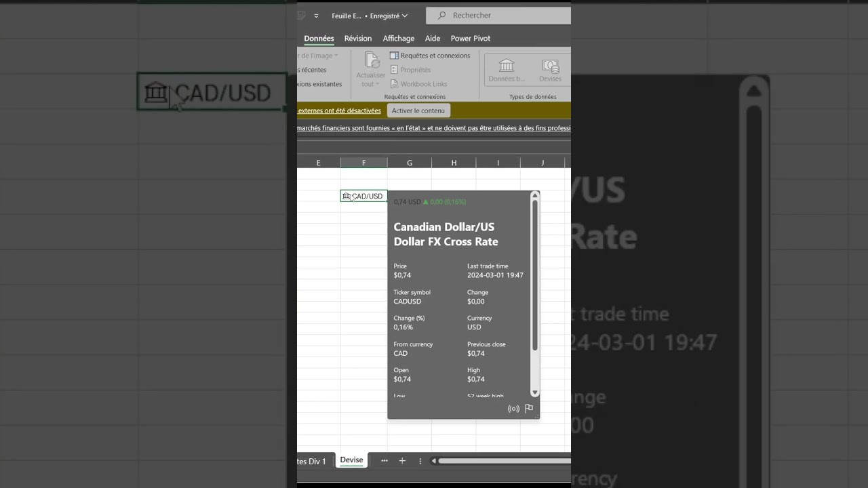Viewport: 868px width, 488px height.
Task: Click the horizontal sheet scrollbar thumb
Action: (505, 461)
